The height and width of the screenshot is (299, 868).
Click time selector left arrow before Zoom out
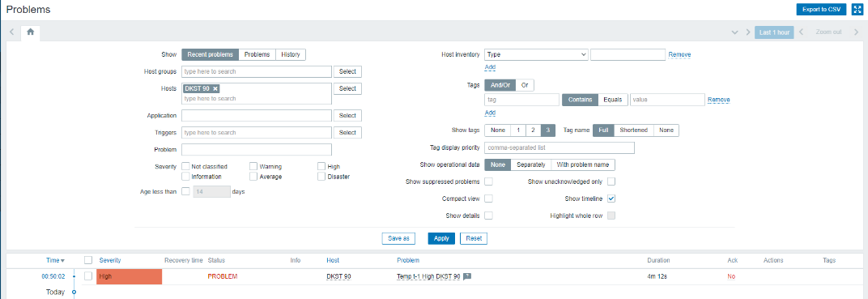(x=801, y=32)
